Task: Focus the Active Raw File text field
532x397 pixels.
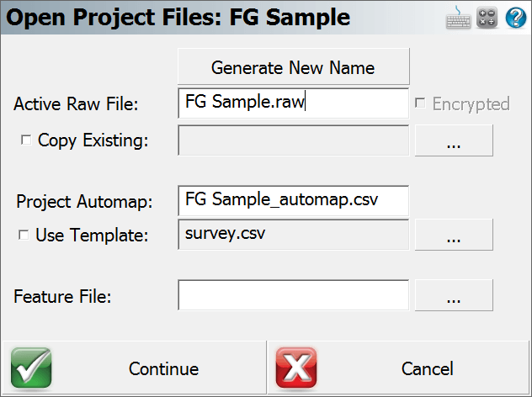Action: pyautogui.click(x=294, y=103)
